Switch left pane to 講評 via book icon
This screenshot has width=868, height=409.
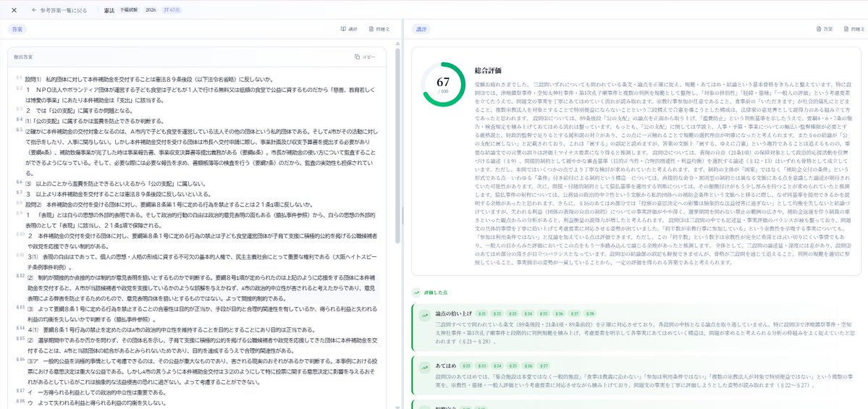349,30
